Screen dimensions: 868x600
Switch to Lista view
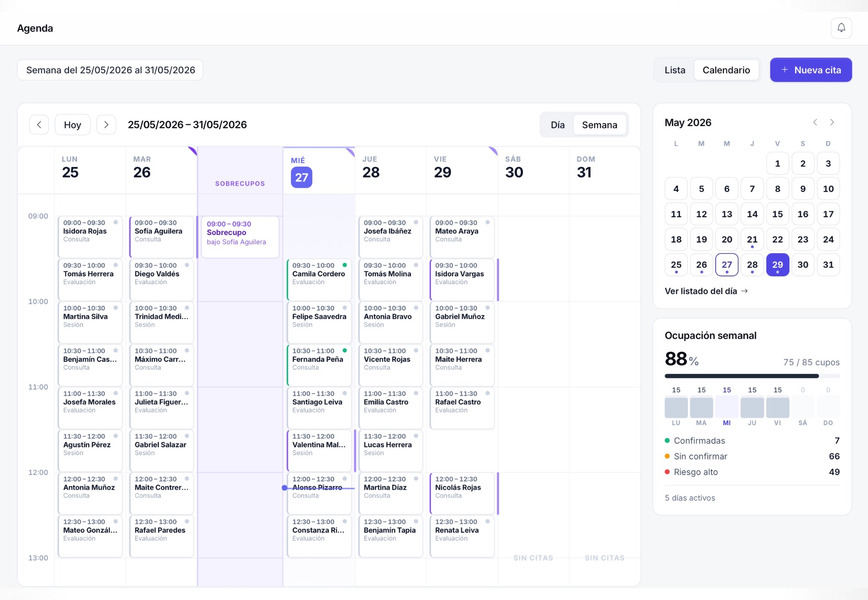coord(675,70)
